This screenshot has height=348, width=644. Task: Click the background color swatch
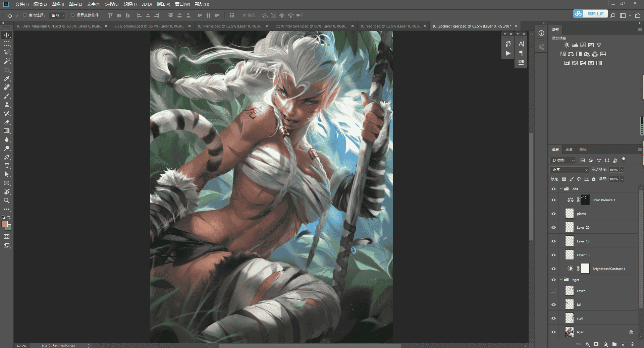coord(9,228)
